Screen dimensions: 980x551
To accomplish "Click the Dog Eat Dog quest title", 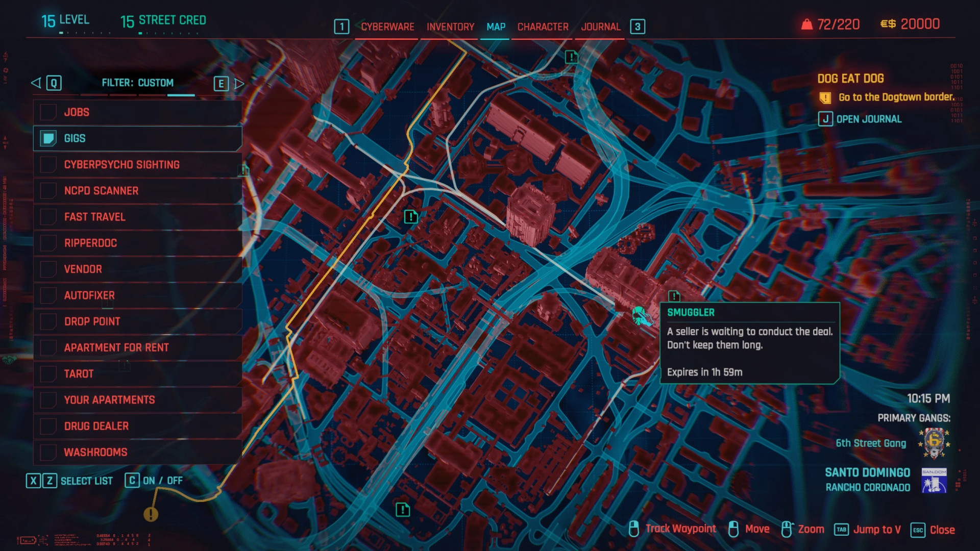I will (x=850, y=79).
